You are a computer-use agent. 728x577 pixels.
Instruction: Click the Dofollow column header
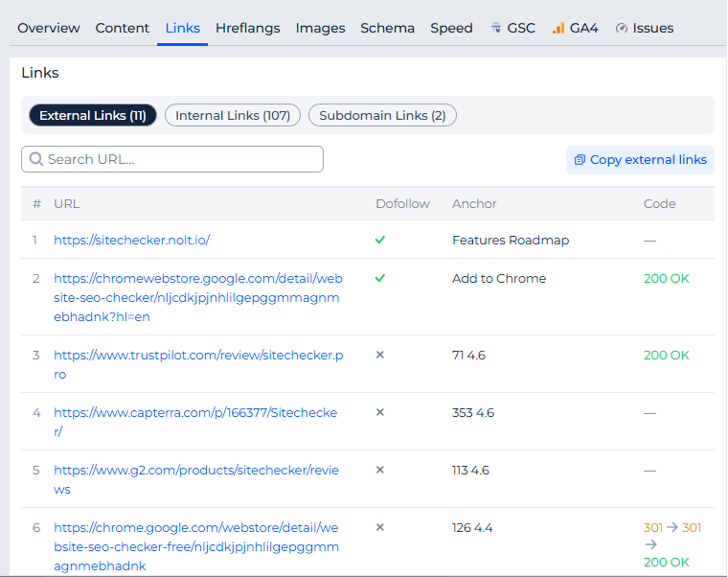click(402, 203)
